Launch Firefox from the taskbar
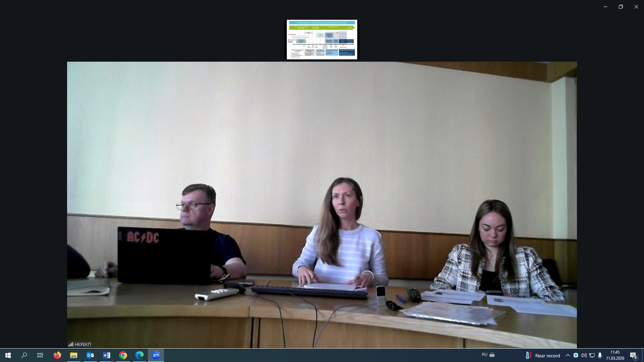Screen dimensions: 644x362 (x=57, y=355)
